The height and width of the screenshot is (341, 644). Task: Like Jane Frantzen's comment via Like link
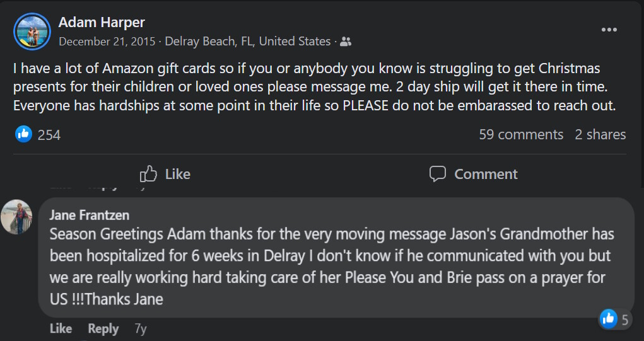(61, 328)
